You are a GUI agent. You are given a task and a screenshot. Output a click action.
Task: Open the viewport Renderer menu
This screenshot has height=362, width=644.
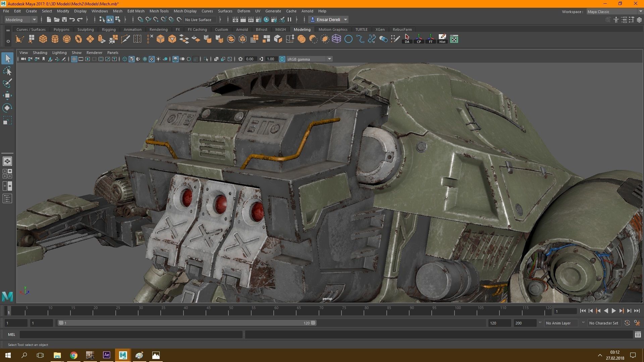click(x=94, y=53)
